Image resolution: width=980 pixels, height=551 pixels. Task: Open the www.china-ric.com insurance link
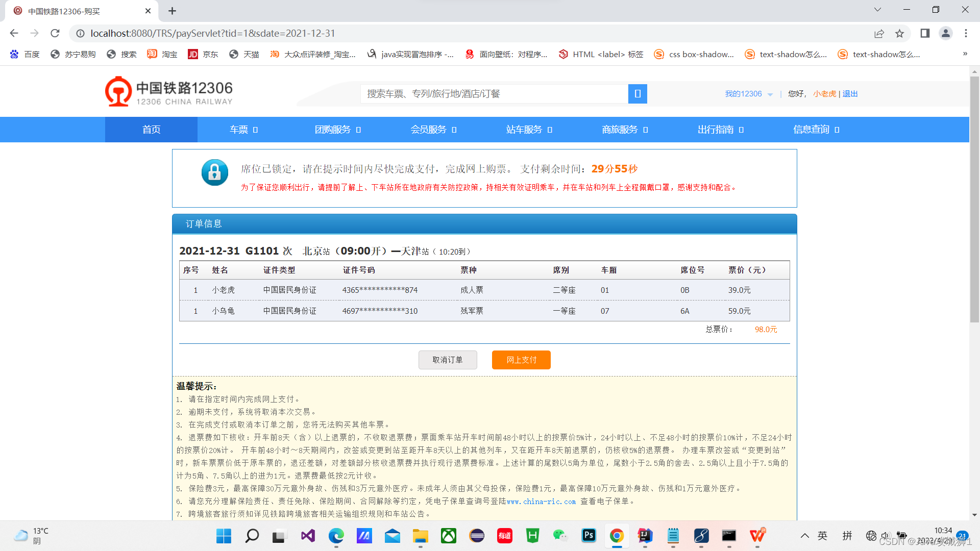(x=541, y=501)
